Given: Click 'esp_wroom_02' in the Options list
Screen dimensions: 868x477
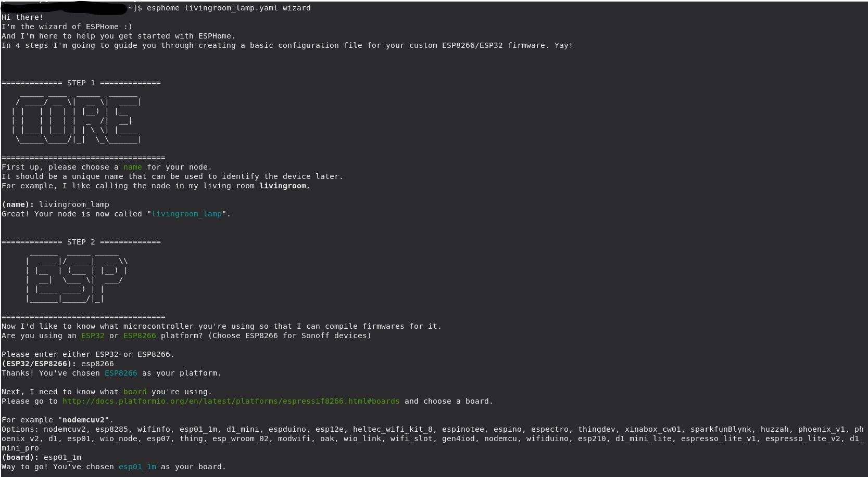Looking at the screenshot, I should pyautogui.click(x=241, y=439).
